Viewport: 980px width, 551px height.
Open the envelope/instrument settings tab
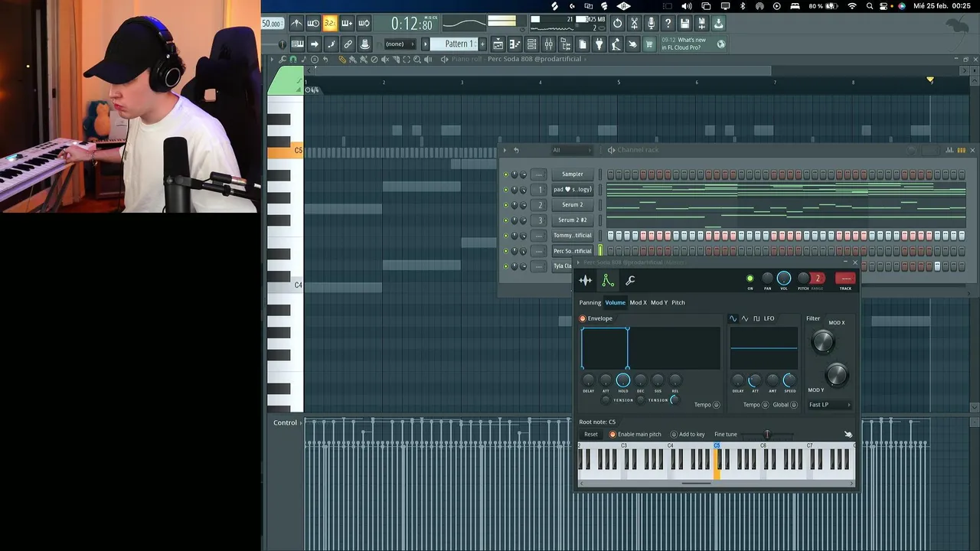point(607,281)
